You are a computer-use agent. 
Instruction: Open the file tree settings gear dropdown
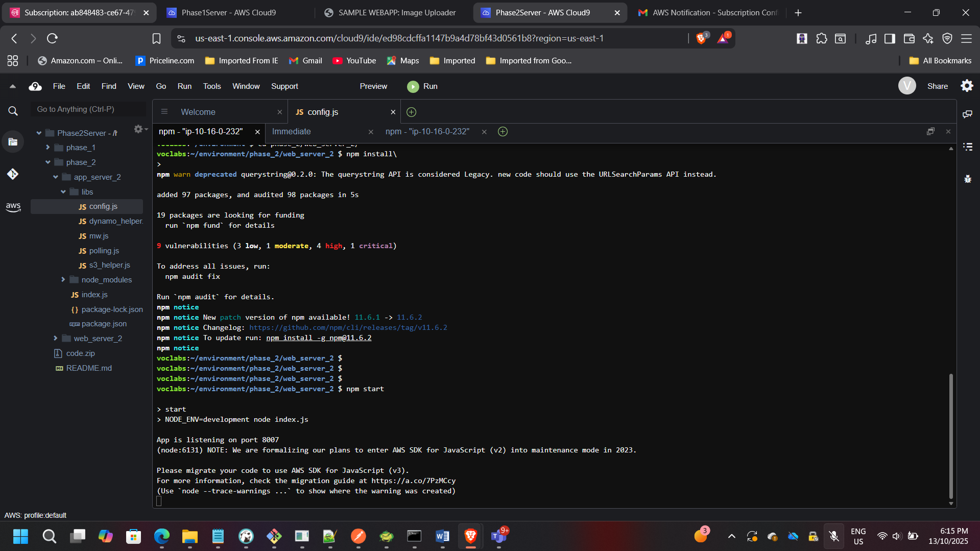pyautogui.click(x=139, y=129)
